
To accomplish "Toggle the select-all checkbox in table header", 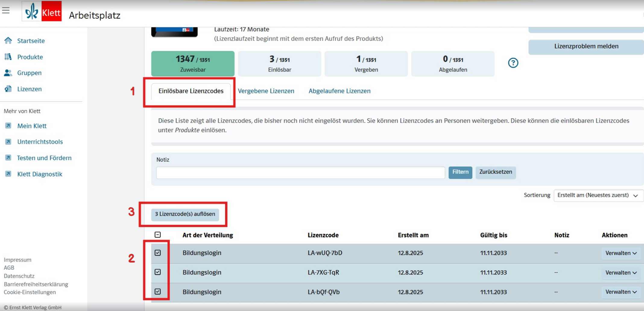I will 158,235.
